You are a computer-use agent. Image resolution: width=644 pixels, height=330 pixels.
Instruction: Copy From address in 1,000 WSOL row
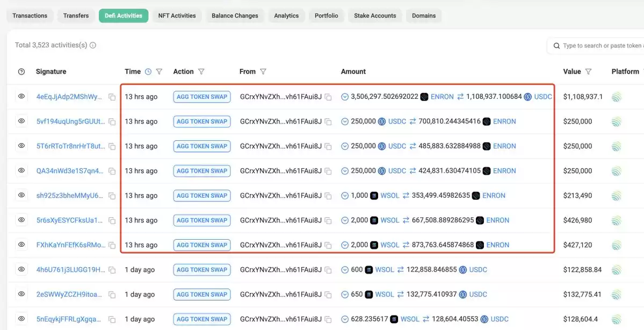[328, 196]
